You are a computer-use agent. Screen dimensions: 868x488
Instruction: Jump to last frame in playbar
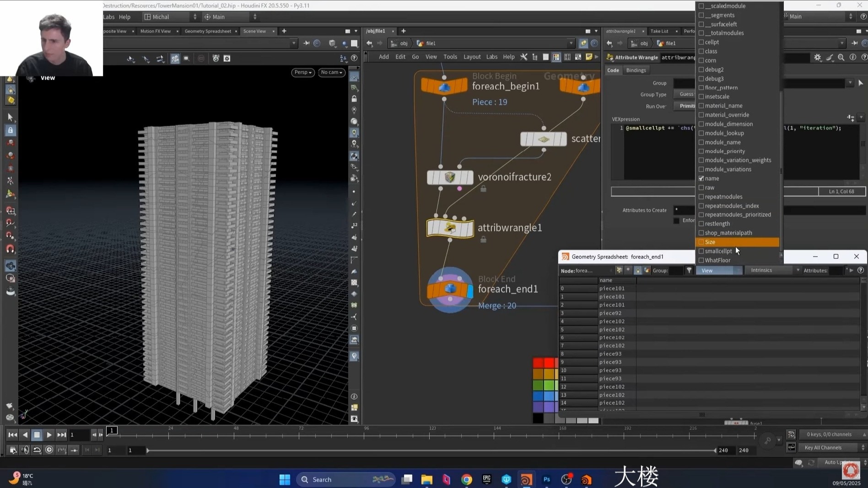coord(61,434)
